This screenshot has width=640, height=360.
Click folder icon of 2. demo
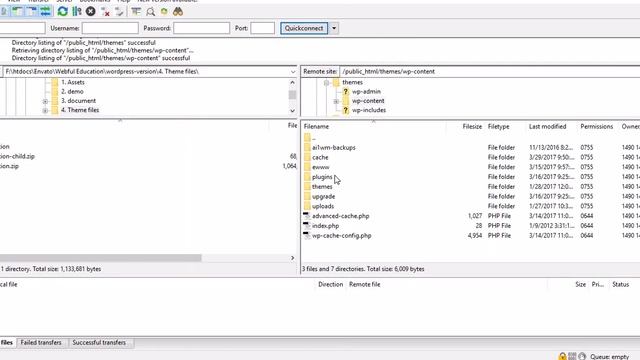tap(55, 91)
